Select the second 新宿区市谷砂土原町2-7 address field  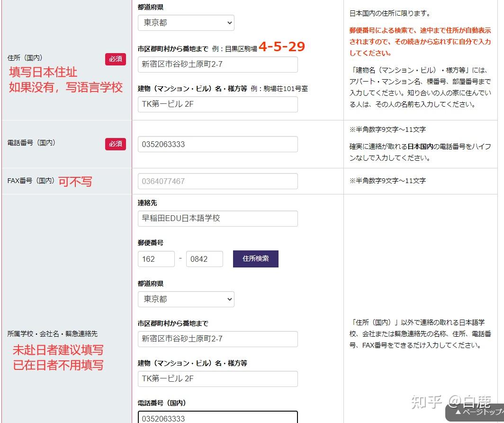[217, 339]
